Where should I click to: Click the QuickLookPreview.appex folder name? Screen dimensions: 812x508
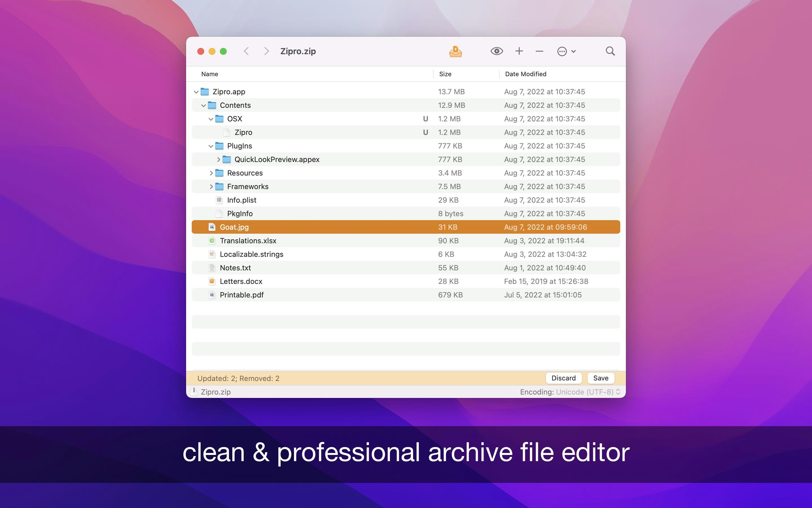tap(277, 159)
